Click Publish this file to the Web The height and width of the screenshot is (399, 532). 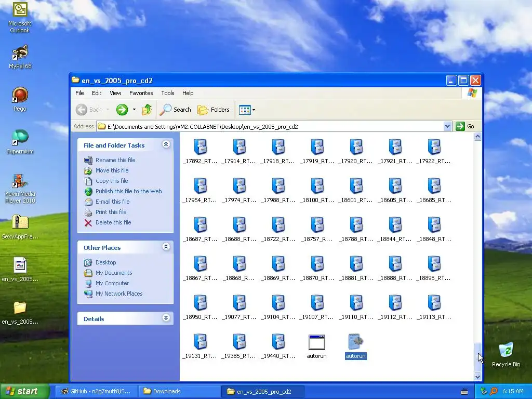click(x=129, y=191)
